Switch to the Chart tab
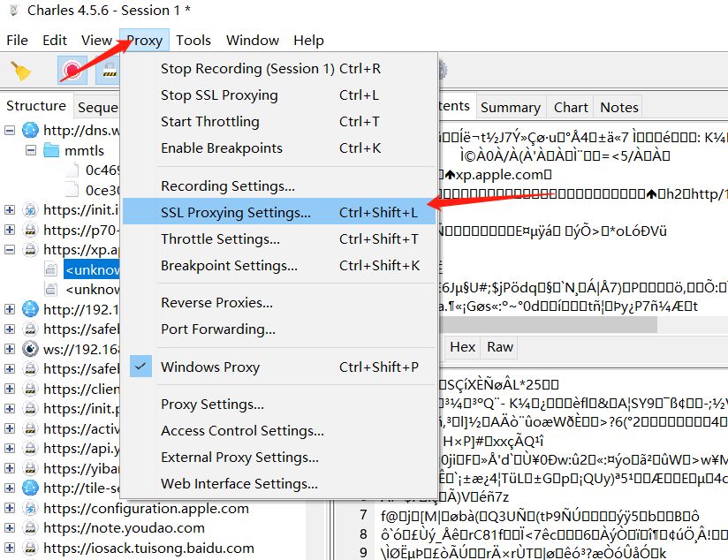The width and height of the screenshot is (728, 560). pos(571,107)
